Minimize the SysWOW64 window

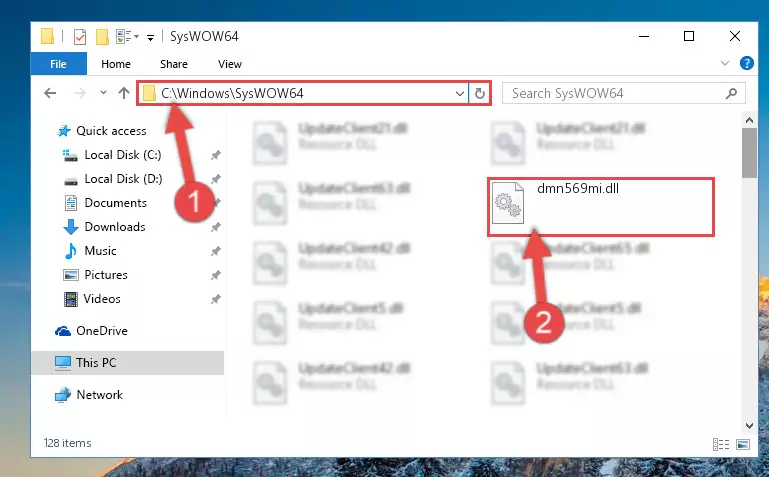point(644,36)
